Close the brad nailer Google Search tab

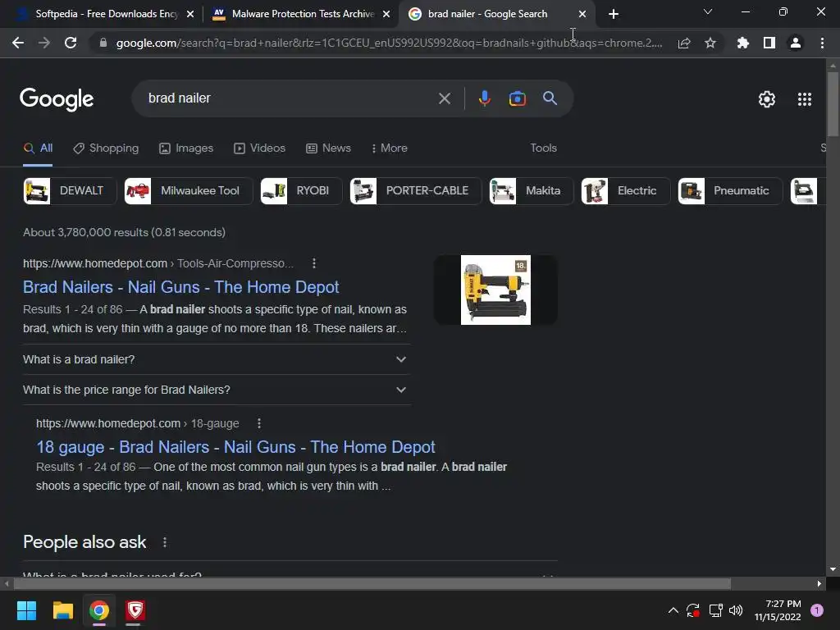point(582,14)
